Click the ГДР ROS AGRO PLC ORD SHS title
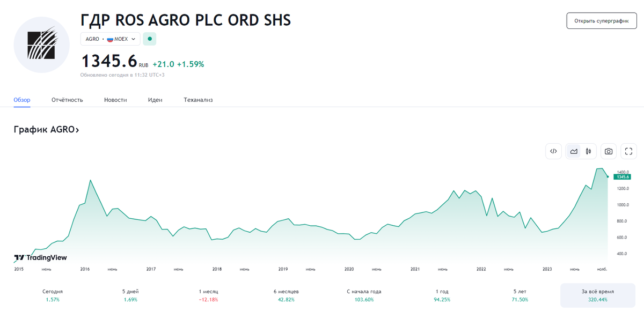 point(186,20)
